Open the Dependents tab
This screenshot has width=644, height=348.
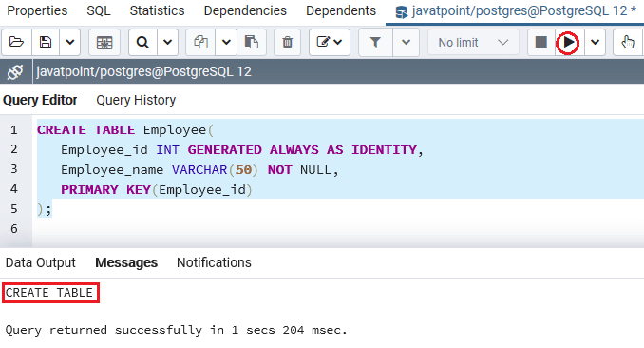[341, 10]
